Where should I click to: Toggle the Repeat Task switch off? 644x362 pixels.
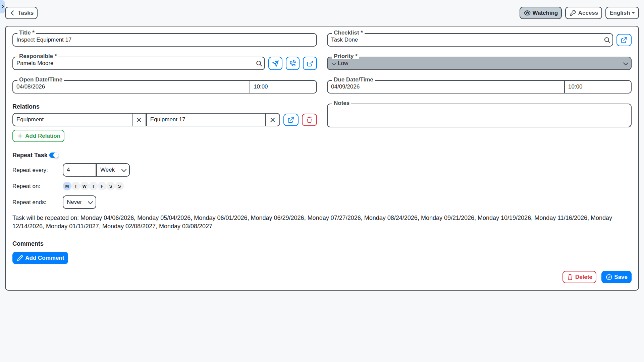point(54,155)
